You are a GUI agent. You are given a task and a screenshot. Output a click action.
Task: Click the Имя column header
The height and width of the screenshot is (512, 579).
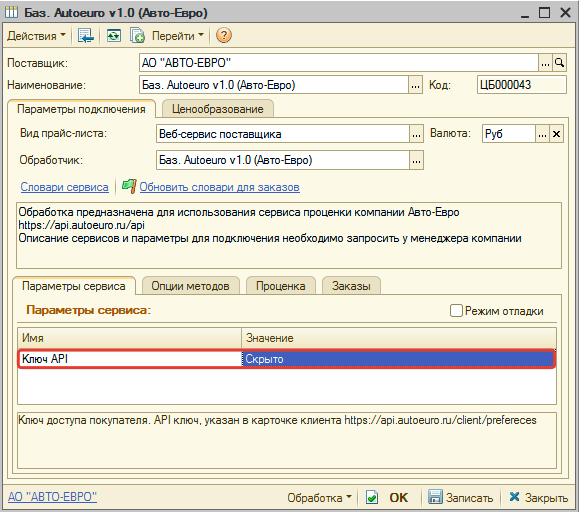click(130, 338)
